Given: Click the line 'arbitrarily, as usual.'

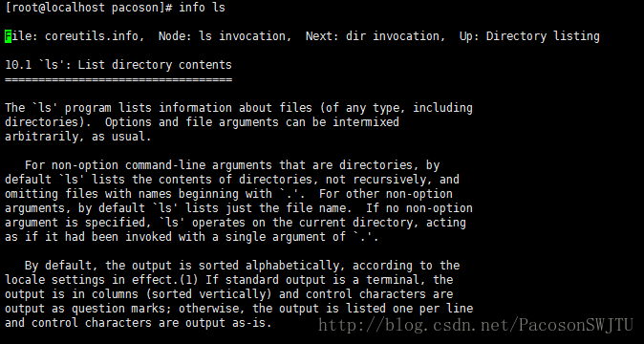Looking at the screenshot, I should point(78,137).
